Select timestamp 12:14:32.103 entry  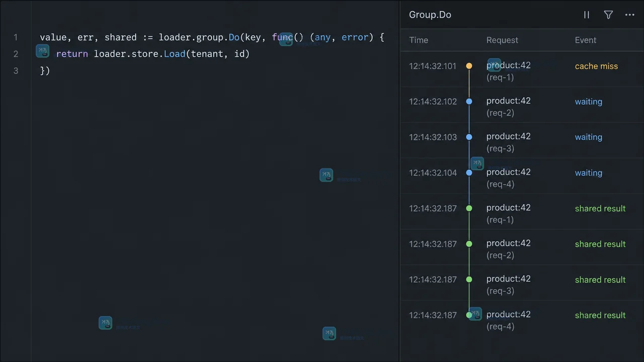433,137
